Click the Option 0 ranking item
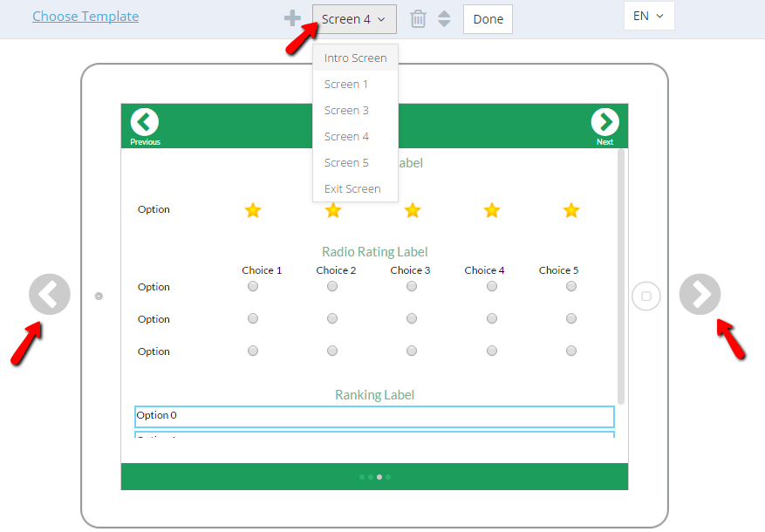 click(374, 417)
